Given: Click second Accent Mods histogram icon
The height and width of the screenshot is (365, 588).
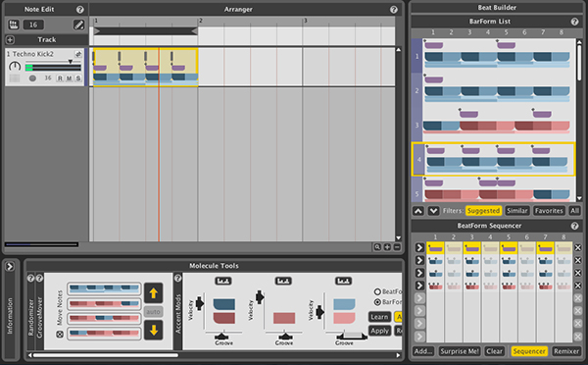Looking at the screenshot, I should coord(283,281).
